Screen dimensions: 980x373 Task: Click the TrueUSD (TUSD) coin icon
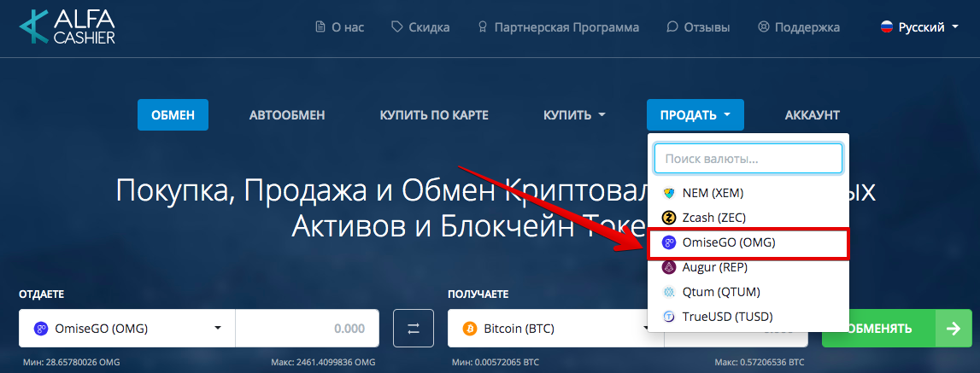(x=669, y=316)
